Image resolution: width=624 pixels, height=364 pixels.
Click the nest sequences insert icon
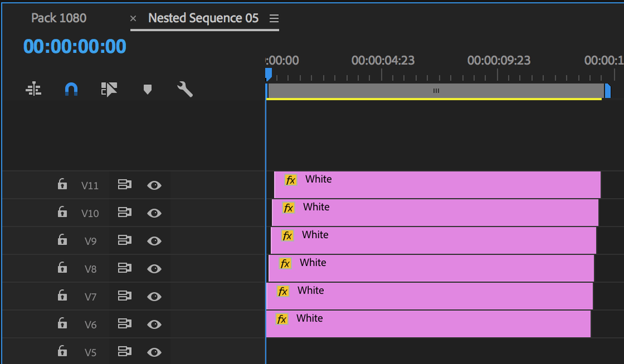(109, 89)
